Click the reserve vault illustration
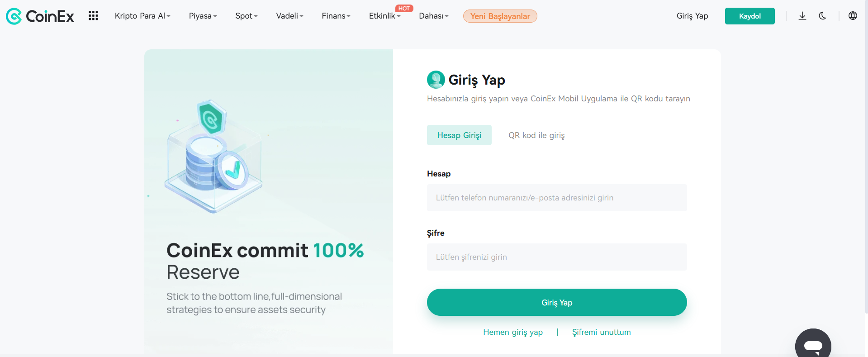868x357 pixels. click(x=213, y=157)
